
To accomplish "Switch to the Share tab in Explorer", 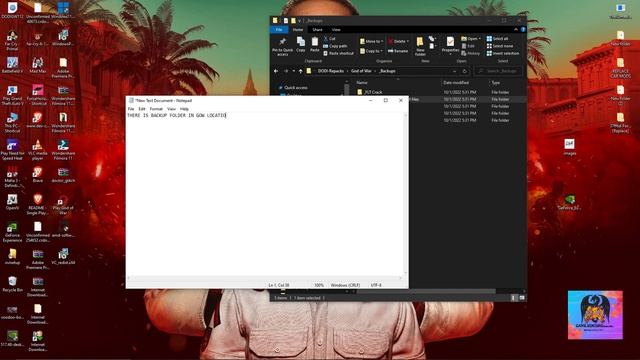I will point(317,30).
